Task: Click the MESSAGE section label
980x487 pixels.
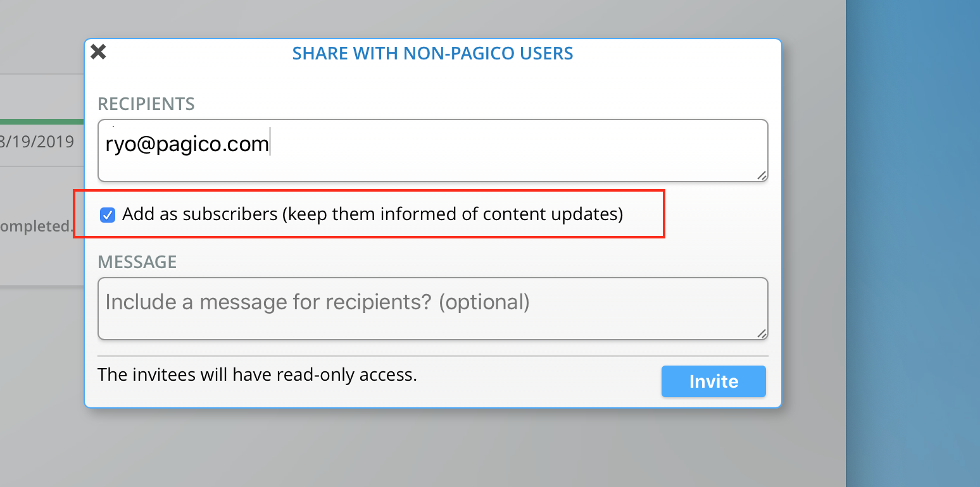Action: coord(137,262)
